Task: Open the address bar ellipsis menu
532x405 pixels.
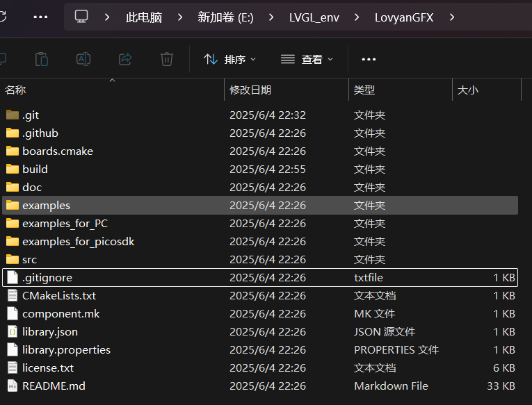Action: click(41, 17)
